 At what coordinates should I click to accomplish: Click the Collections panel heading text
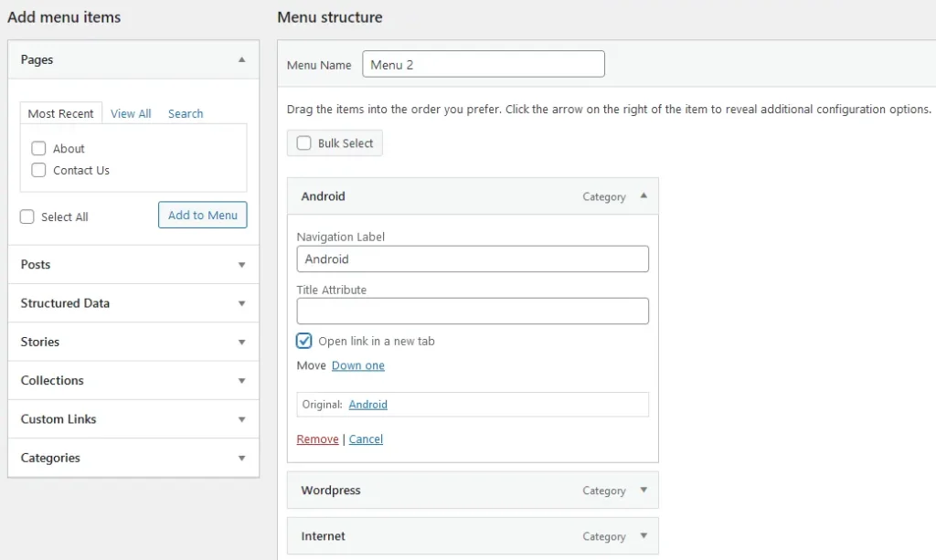click(52, 381)
